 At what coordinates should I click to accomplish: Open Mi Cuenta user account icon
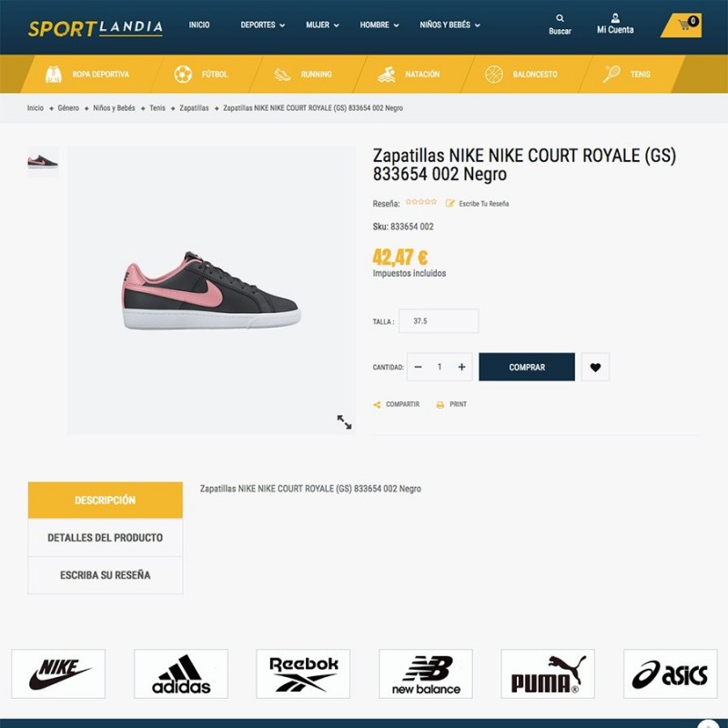point(615,18)
